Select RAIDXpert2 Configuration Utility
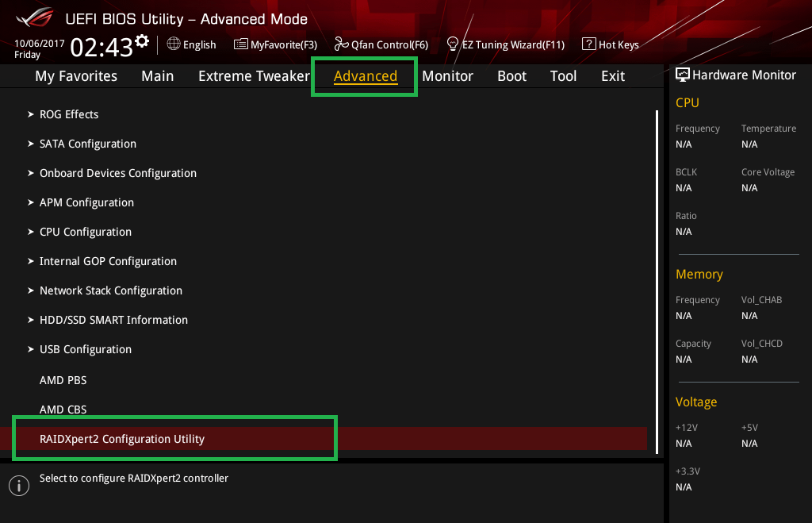This screenshot has height=523, width=812. (x=324, y=439)
